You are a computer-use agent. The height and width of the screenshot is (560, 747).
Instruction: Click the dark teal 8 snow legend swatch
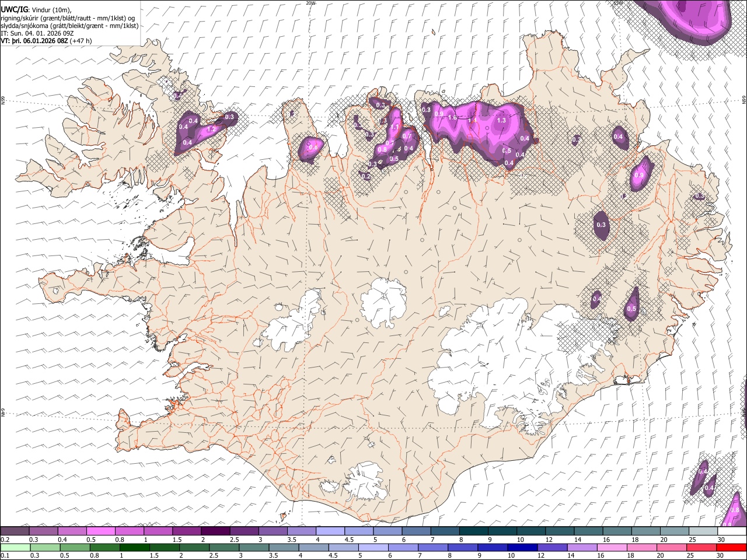(x=473, y=531)
